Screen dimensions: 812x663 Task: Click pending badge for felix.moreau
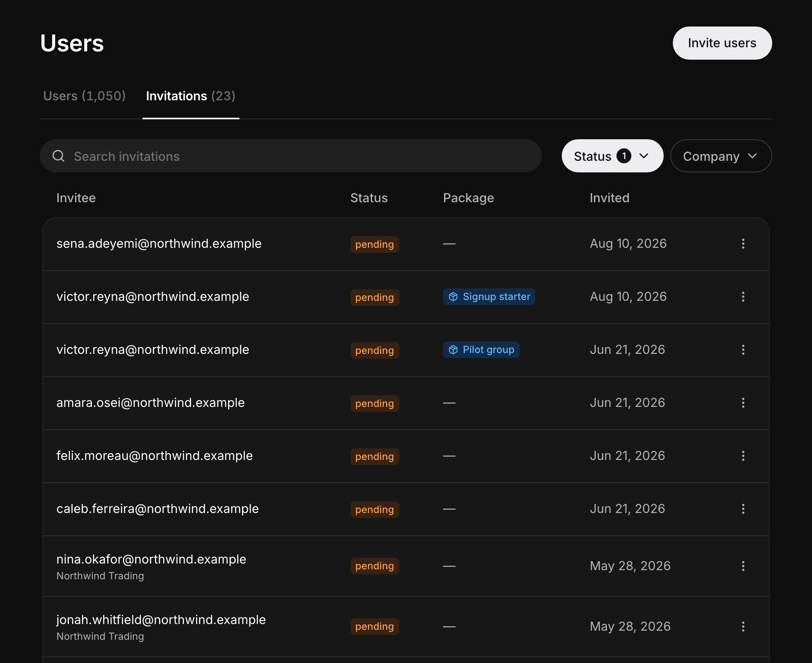[375, 457]
